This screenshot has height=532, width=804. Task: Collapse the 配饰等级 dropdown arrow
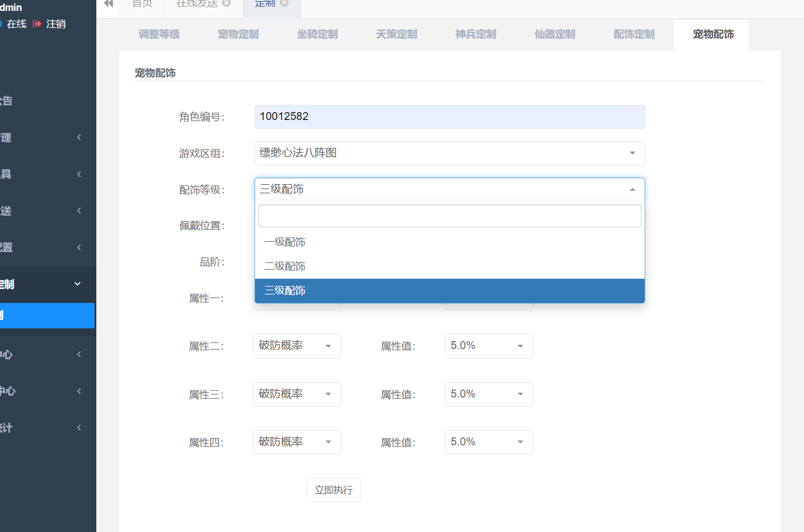pos(633,190)
